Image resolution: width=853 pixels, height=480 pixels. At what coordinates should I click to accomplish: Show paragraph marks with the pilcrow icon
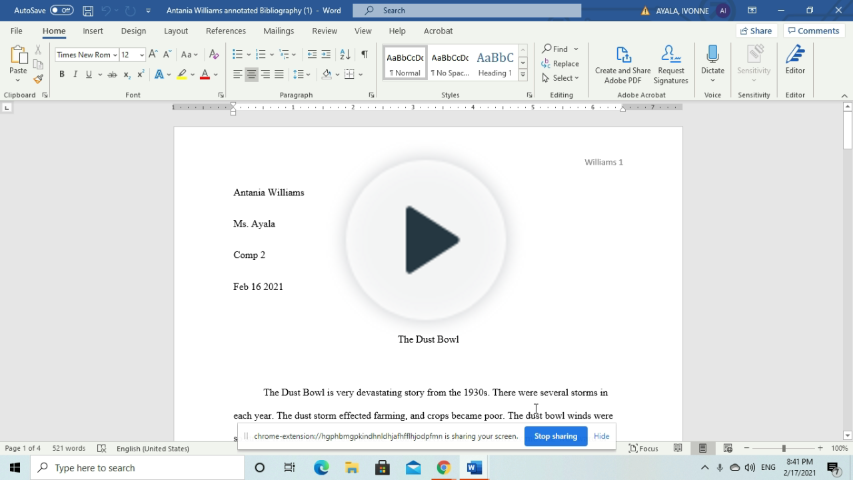click(364, 54)
